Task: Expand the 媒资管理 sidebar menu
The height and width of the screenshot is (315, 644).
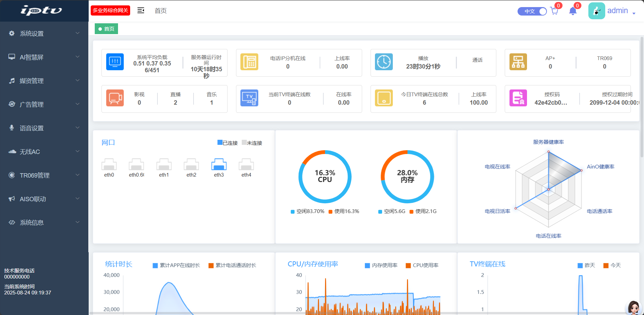Action: point(44,81)
